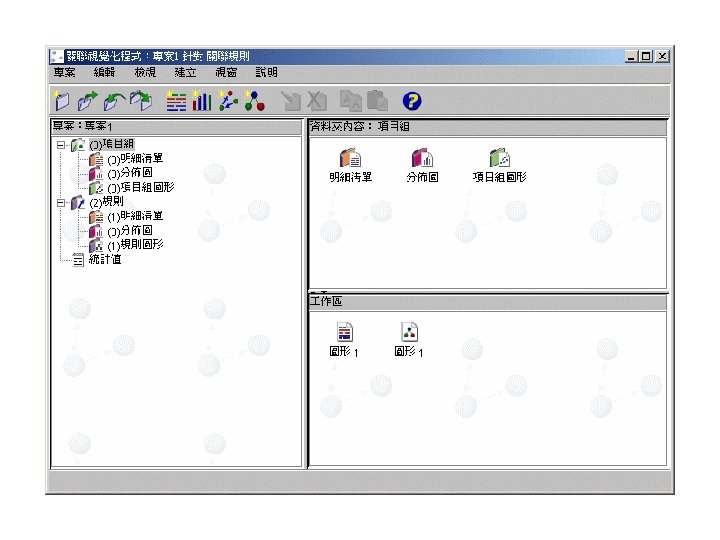Click the 專案：專案1 panel header

point(176,126)
